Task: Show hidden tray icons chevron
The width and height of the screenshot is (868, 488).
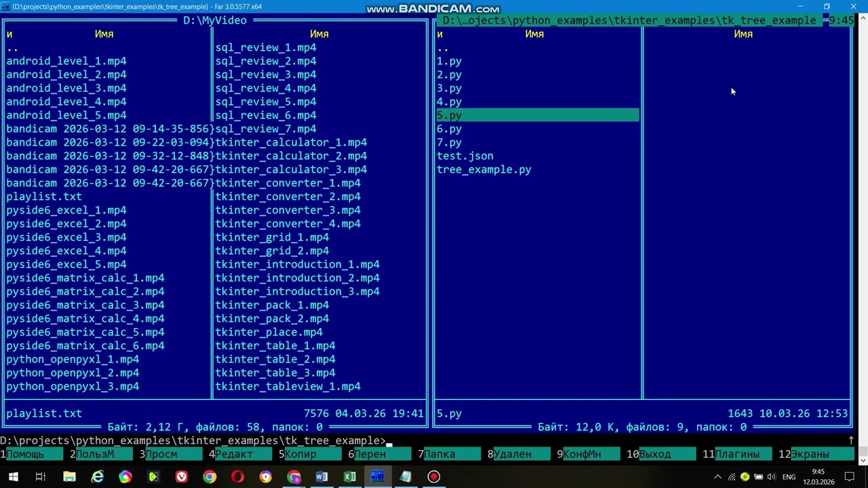Action: [x=717, y=477]
